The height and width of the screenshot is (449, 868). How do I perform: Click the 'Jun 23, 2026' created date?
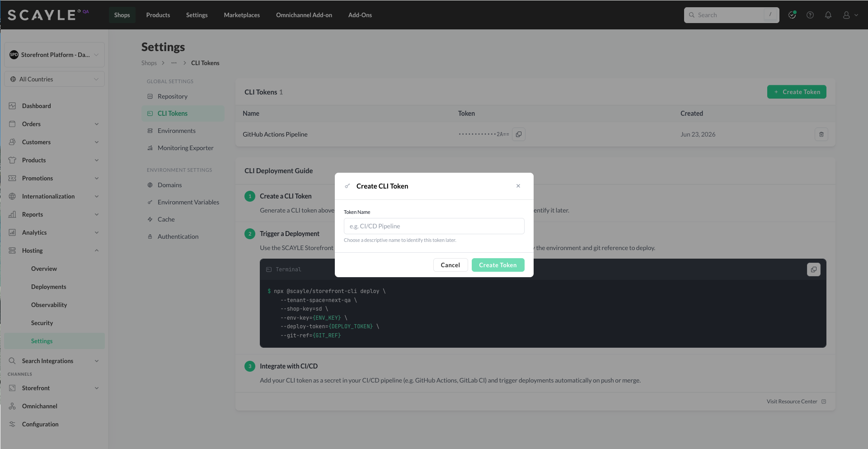(698, 134)
